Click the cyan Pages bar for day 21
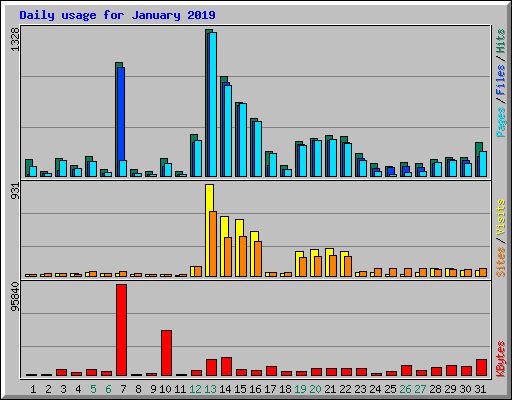512x400 pixels. (x=333, y=158)
